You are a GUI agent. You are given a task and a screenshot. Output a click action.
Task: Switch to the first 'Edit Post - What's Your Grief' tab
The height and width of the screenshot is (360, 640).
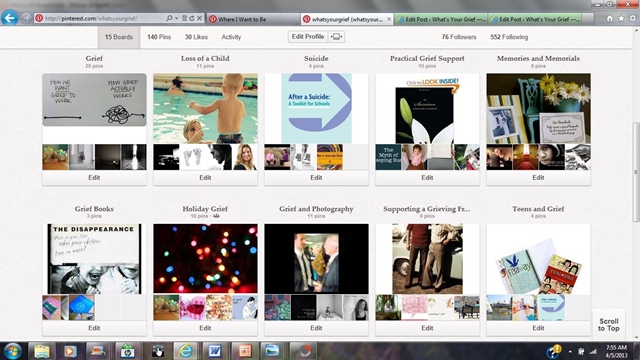pos(441,19)
